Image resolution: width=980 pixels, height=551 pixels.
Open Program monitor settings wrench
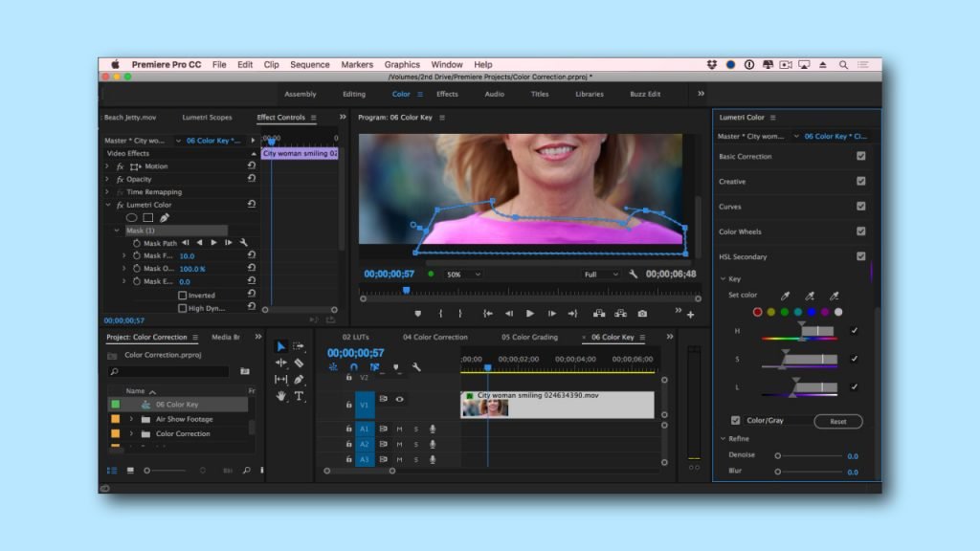click(634, 275)
